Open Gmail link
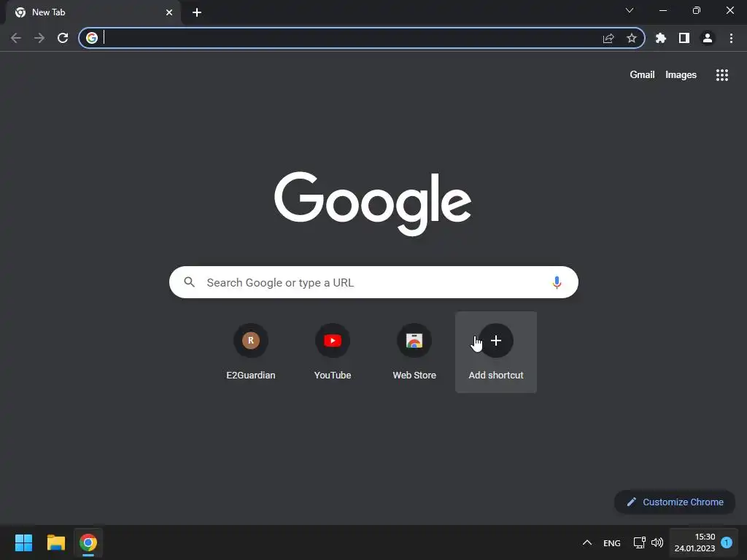747x560 pixels. pos(642,75)
